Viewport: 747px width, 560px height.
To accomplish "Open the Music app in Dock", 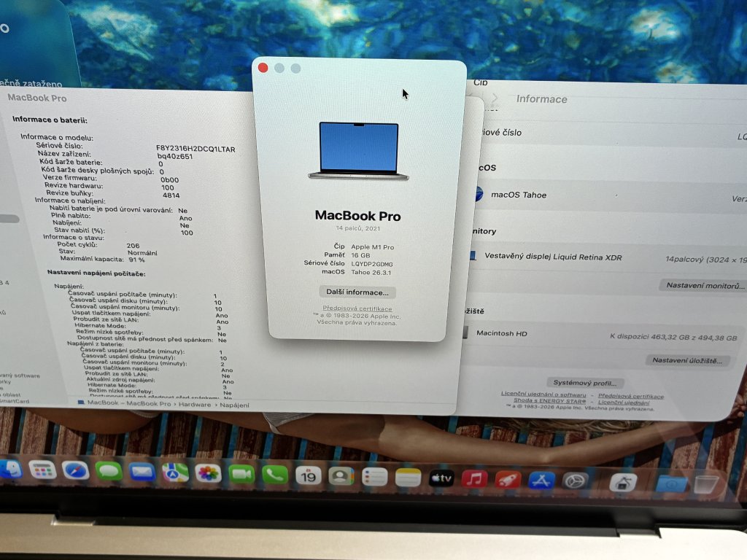I will tap(474, 479).
